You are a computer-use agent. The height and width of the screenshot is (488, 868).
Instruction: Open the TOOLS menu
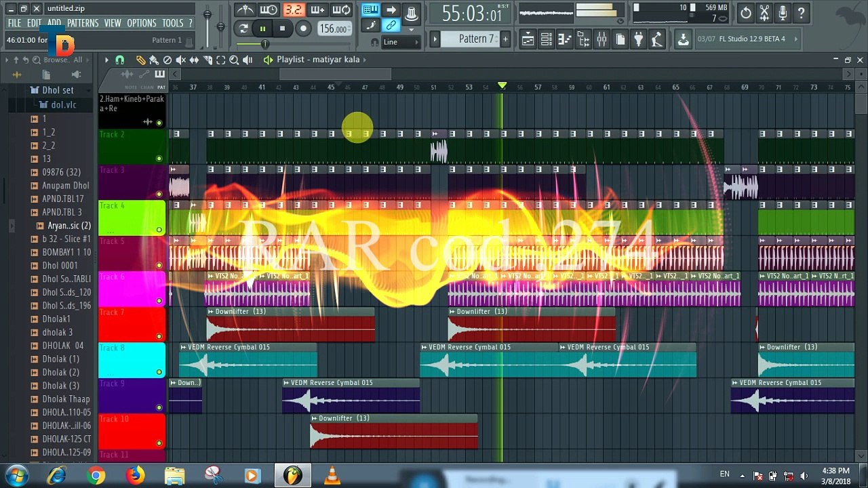pos(172,23)
